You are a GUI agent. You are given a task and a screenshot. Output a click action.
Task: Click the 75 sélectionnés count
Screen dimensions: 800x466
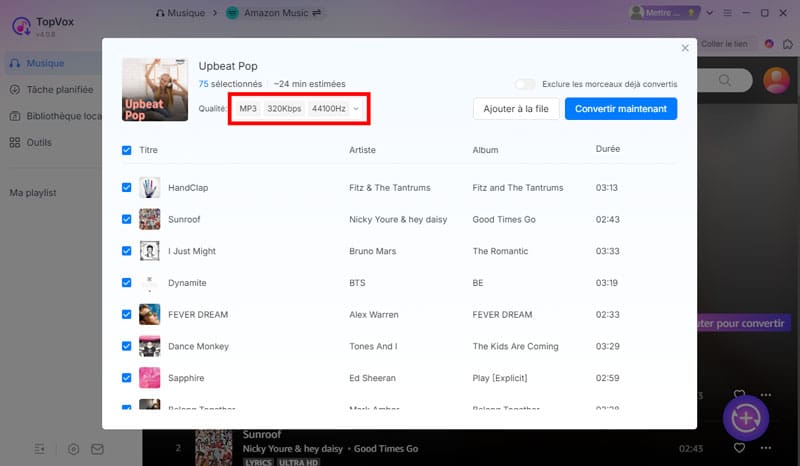coord(230,84)
